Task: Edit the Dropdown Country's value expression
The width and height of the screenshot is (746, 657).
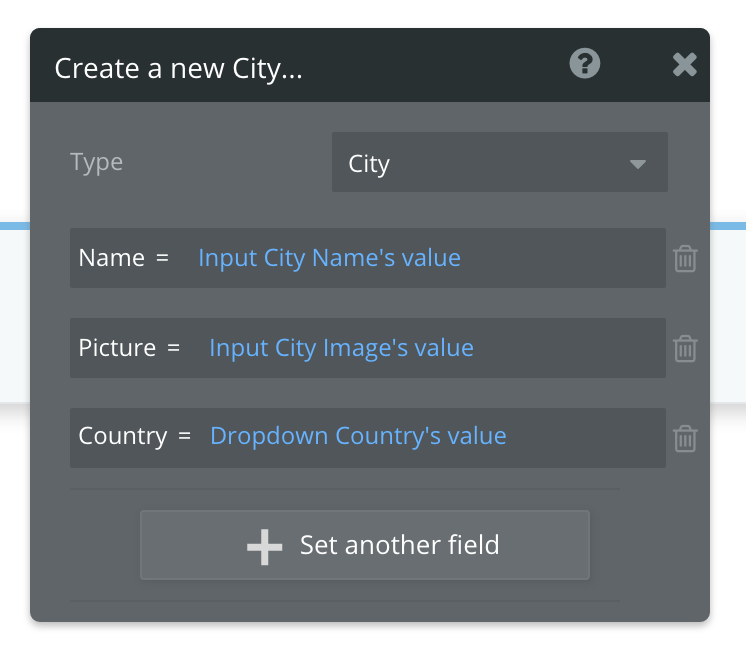Action: coord(358,437)
